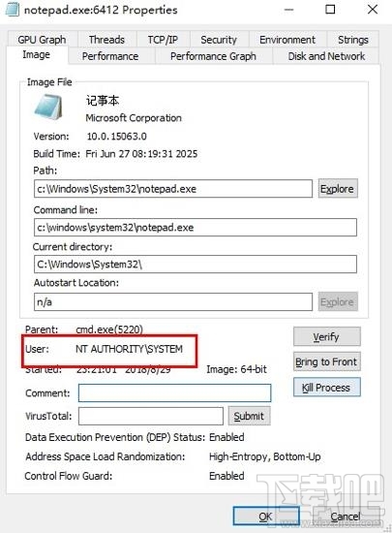This screenshot has width=392, height=533.
Task: Confirm with the OK button
Action: coord(266,516)
